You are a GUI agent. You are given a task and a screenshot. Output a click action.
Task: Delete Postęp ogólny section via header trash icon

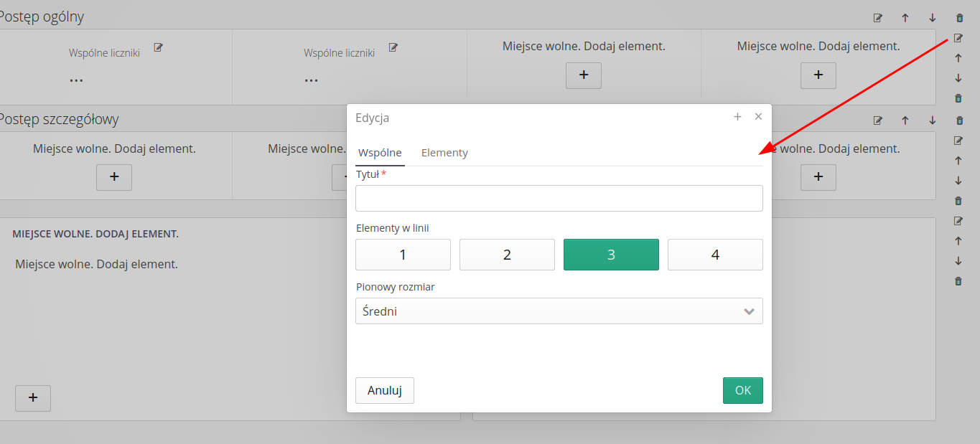(959, 18)
